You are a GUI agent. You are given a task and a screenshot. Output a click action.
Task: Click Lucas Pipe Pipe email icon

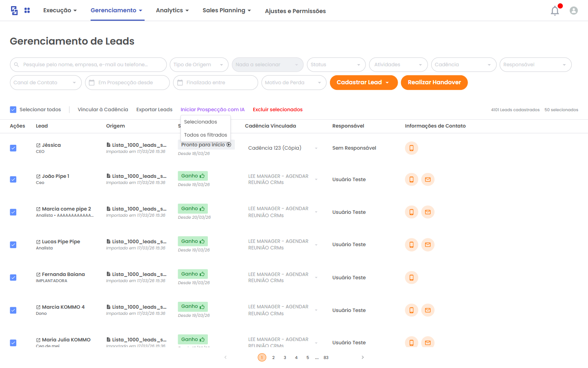click(428, 245)
